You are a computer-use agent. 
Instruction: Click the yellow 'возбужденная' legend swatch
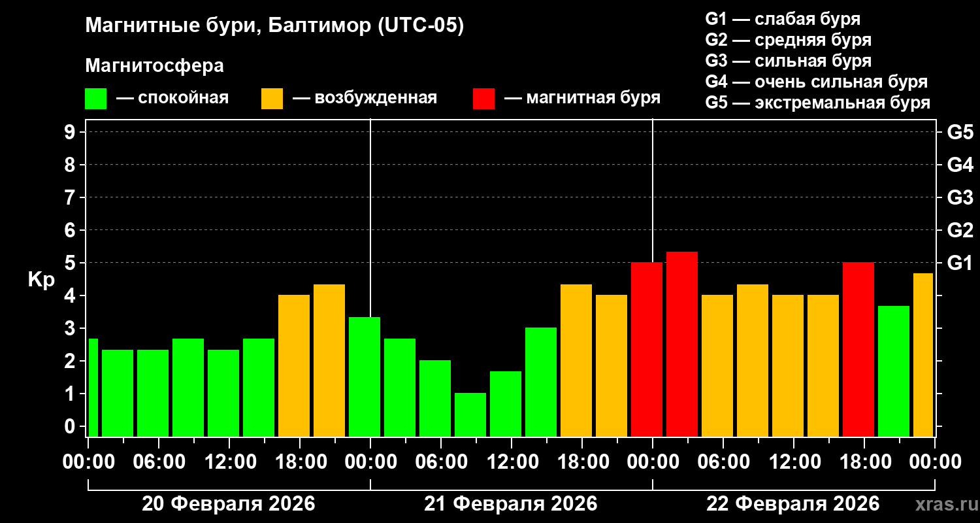pyautogui.click(x=272, y=99)
